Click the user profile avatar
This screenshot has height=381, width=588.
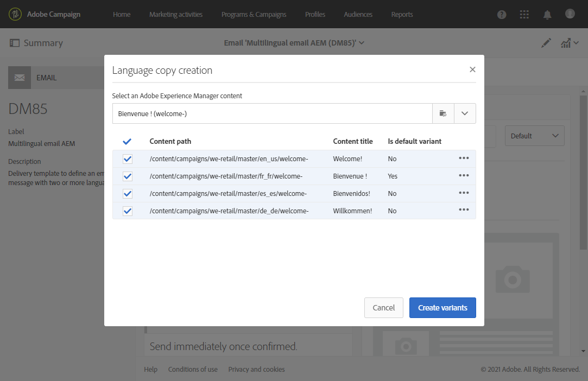pos(570,14)
